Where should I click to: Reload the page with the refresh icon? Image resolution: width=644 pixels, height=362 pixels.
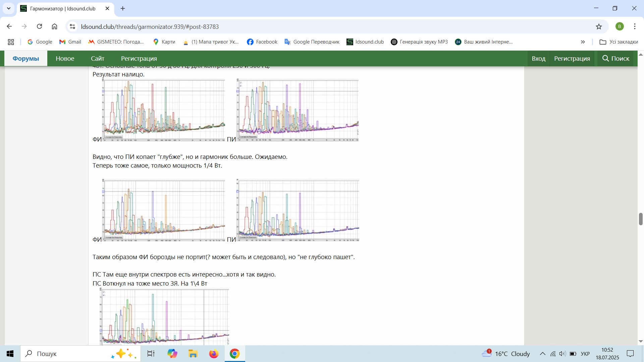39,26
